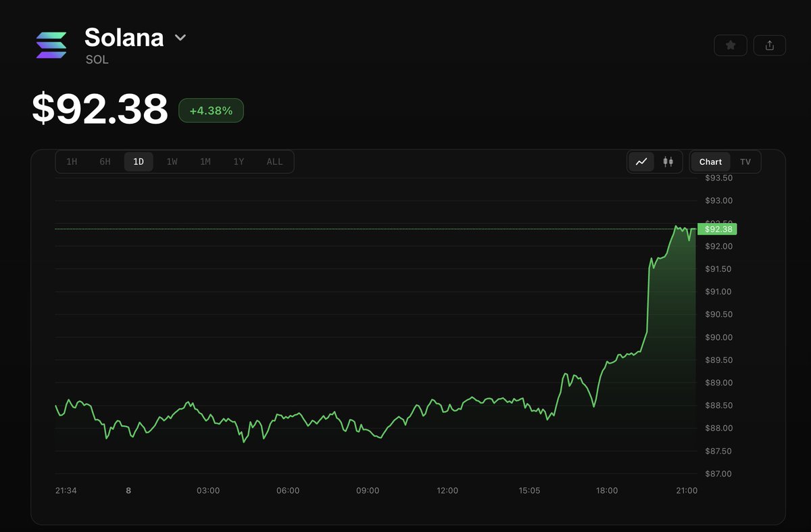The image size is (811, 532).
Task: Select the 1M time range
Action: point(205,162)
